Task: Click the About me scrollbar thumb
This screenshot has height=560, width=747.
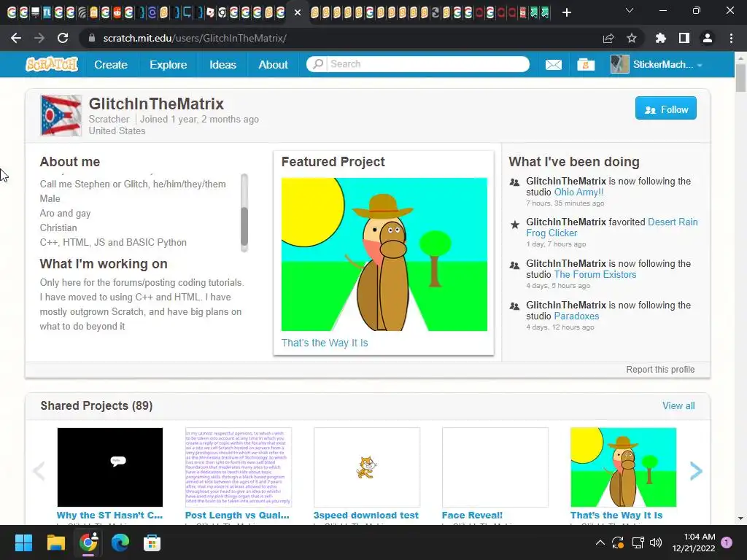Action: pyautogui.click(x=244, y=227)
